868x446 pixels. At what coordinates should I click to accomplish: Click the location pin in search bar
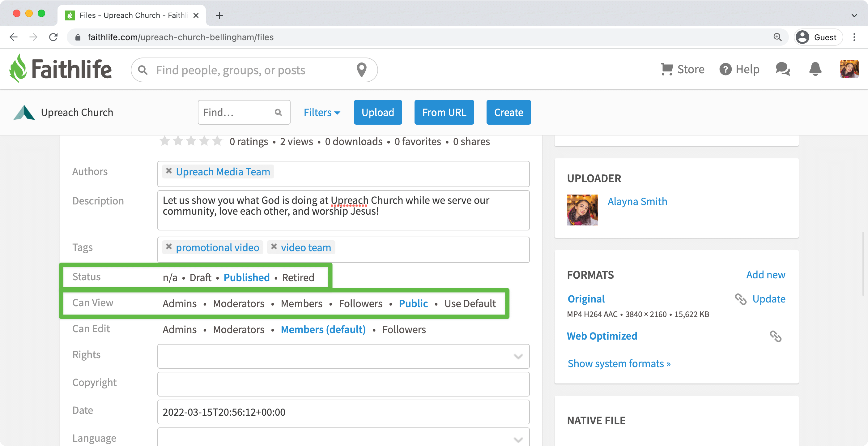coord(361,70)
